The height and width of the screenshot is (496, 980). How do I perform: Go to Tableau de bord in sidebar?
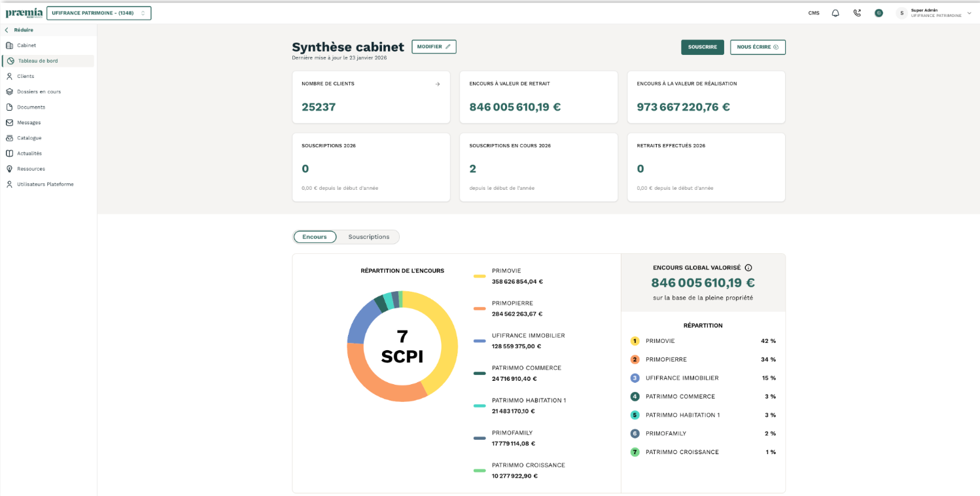(x=48, y=61)
